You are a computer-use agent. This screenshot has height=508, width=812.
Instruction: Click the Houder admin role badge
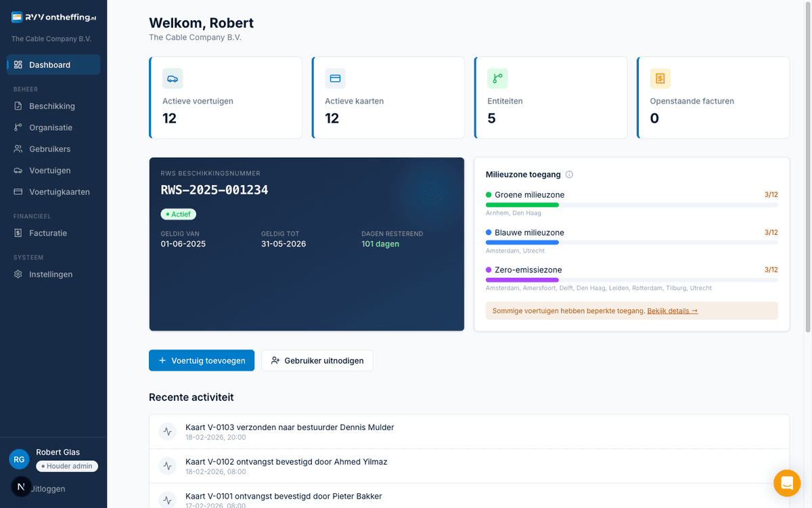66,466
